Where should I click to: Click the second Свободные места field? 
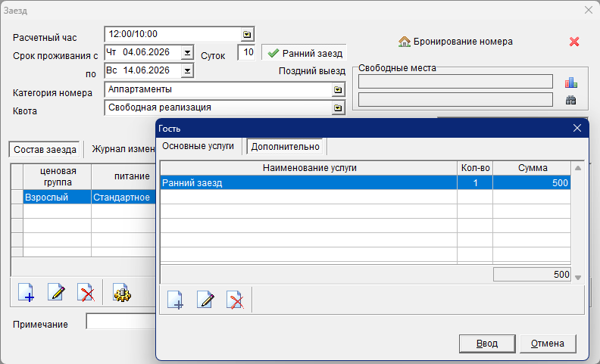pyautogui.click(x=455, y=100)
